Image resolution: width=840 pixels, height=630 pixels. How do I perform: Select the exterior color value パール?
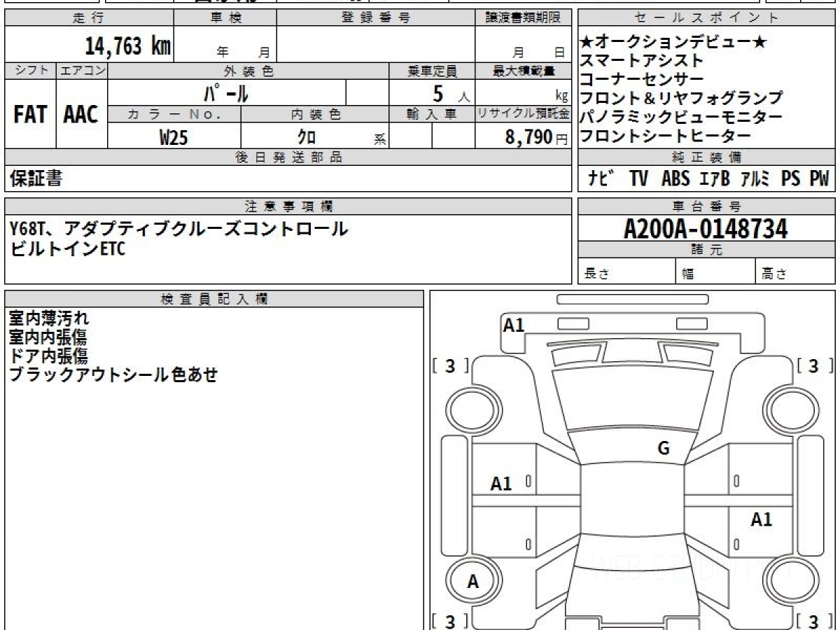pos(226,92)
